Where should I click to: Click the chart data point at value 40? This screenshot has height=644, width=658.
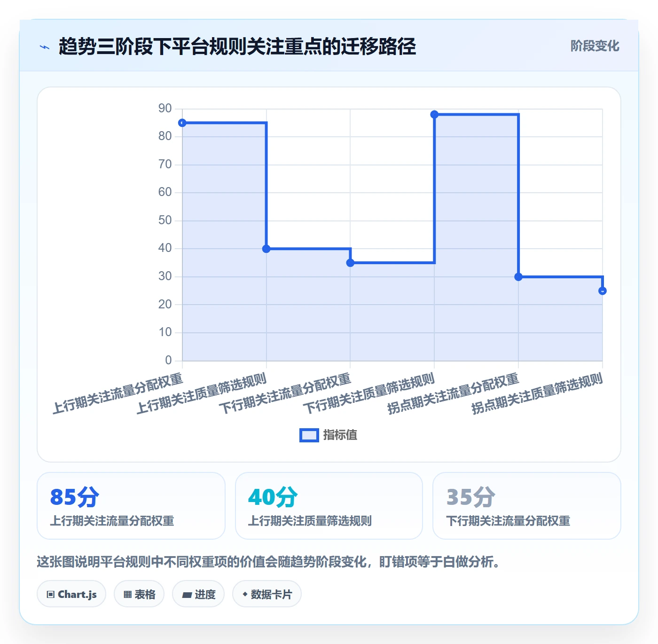pos(266,249)
